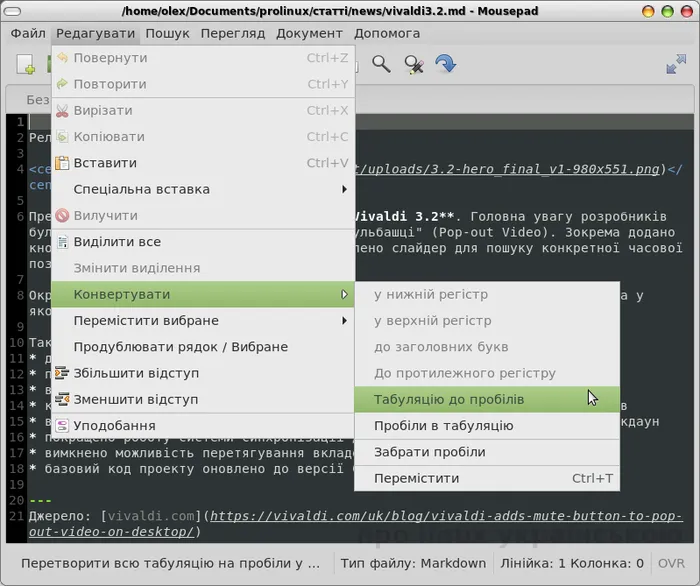The width and height of the screenshot is (700, 586).
Task: Open the window menu button in title bar
Action: (12, 11)
